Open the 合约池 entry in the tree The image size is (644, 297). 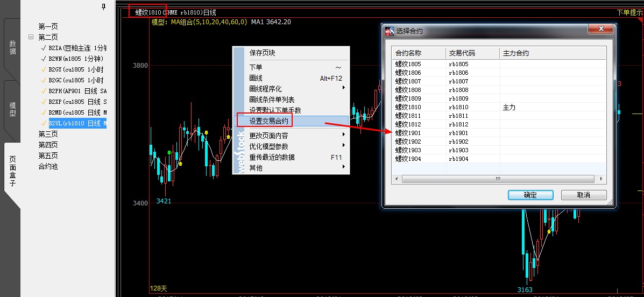(x=48, y=166)
